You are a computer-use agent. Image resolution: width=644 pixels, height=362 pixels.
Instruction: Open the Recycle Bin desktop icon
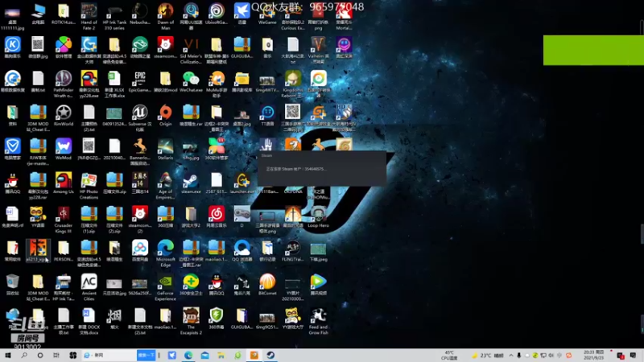click(12, 285)
